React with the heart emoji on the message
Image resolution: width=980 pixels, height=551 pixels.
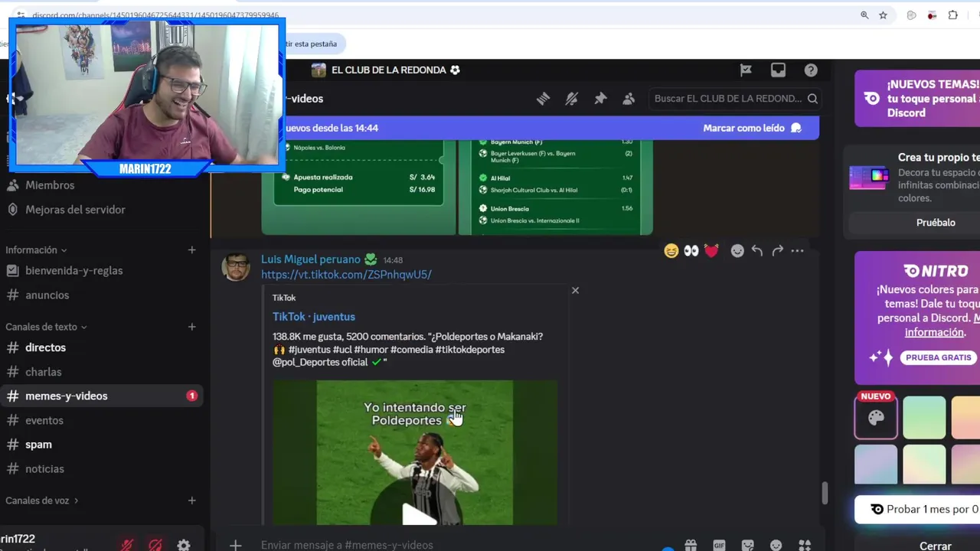pyautogui.click(x=711, y=251)
